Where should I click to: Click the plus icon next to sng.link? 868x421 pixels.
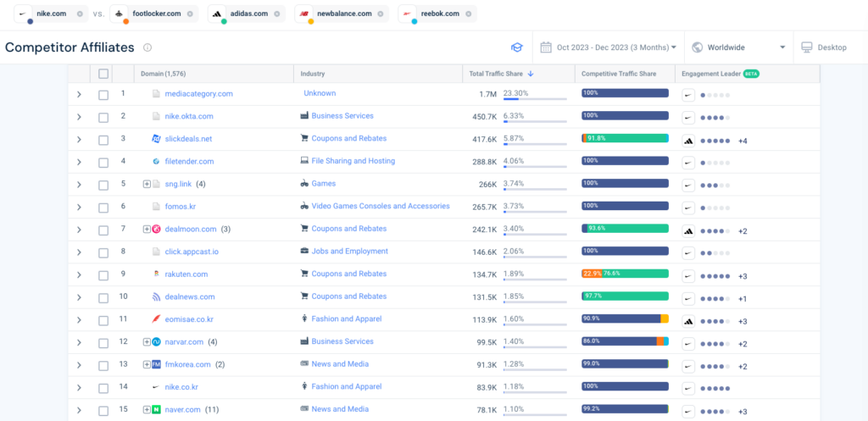(x=147, y=184)
